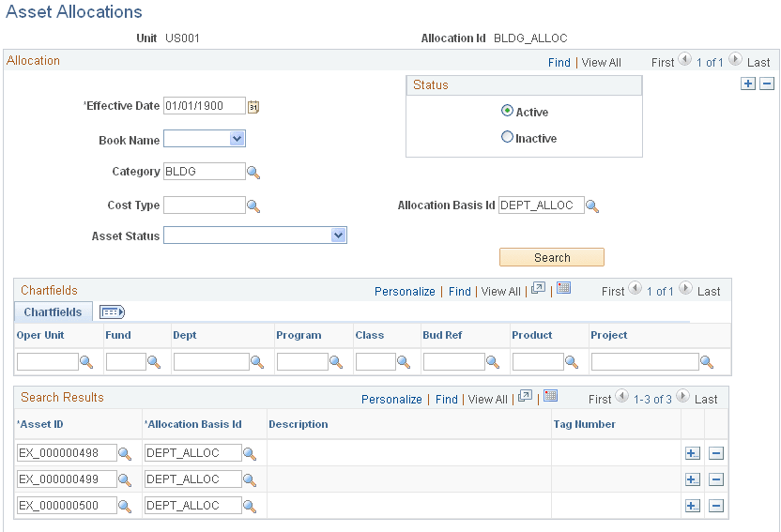
Task: Look up Asset ID EX_000000500
Action: tap(125, 506)
